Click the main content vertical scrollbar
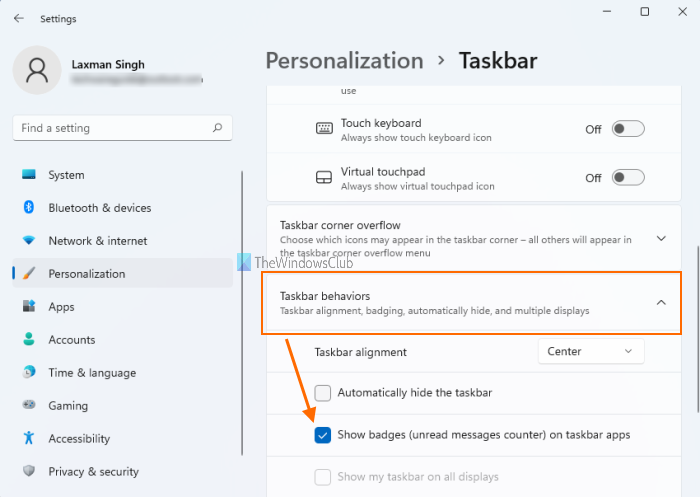700x497 pixels. [x=697, y=329]
